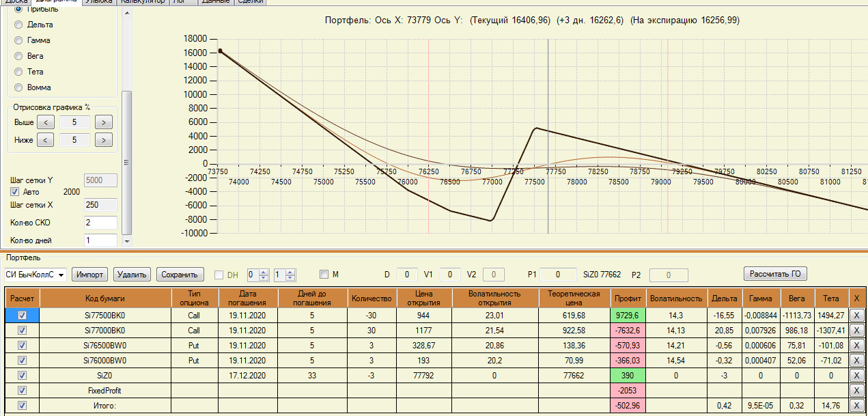Click the Si76500BW0 code cell

tap(105, 346)
